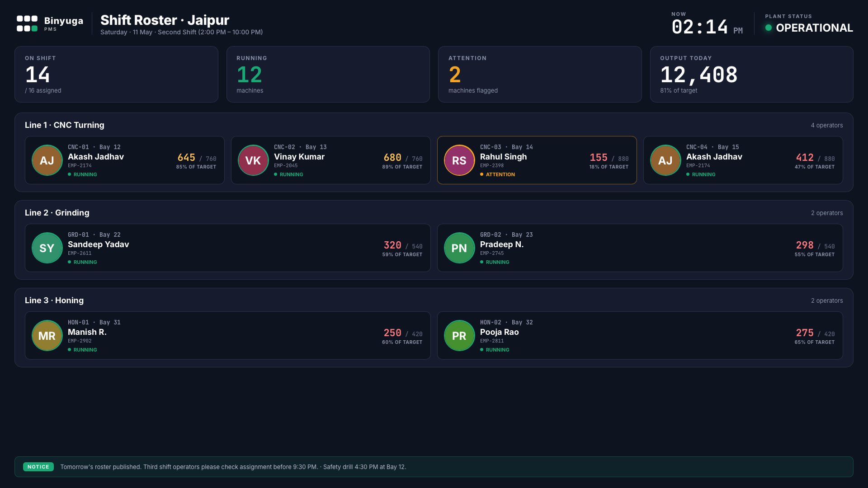The height and width of the screenshot is (488, 868).
Task: Click the Line 1 · CNC Turning header
Action: click(65, 125)
